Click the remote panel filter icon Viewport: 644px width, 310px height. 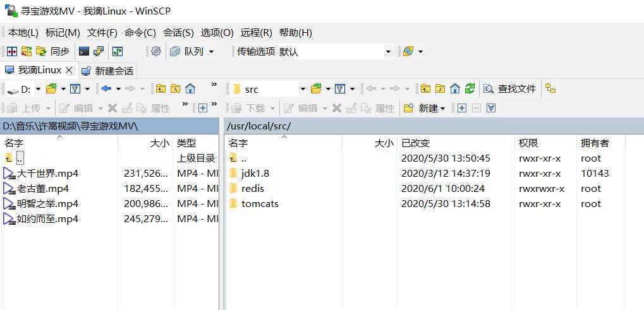point(339,88)
